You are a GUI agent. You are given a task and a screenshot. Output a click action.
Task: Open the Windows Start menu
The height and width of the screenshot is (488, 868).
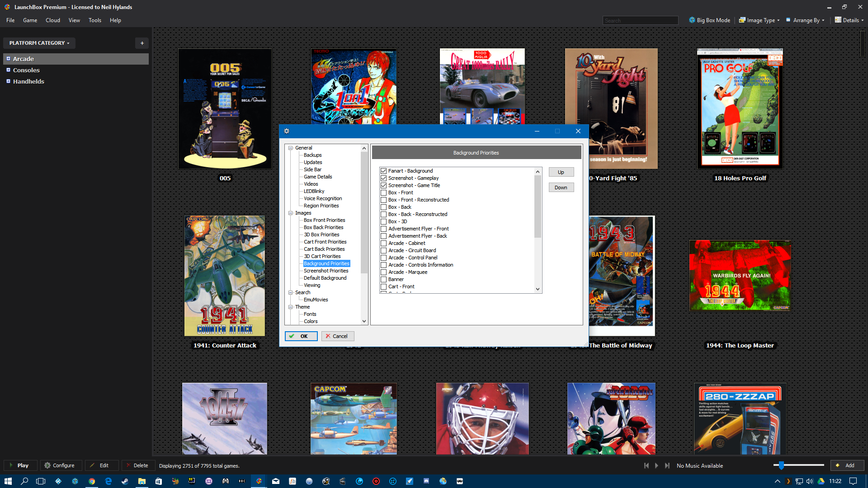point(8,481)
